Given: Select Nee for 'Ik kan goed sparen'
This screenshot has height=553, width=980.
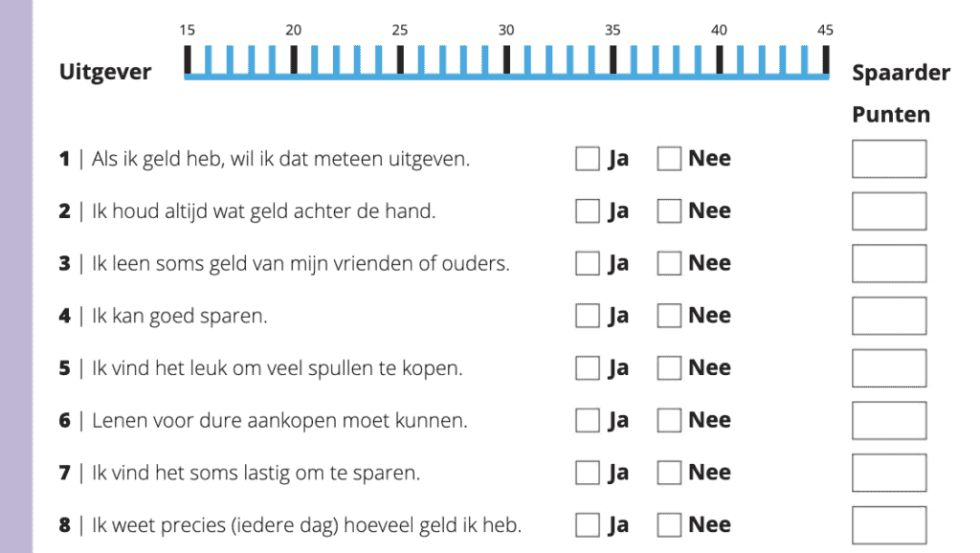Looking at the screenshot, I should (x=669, y=316).
